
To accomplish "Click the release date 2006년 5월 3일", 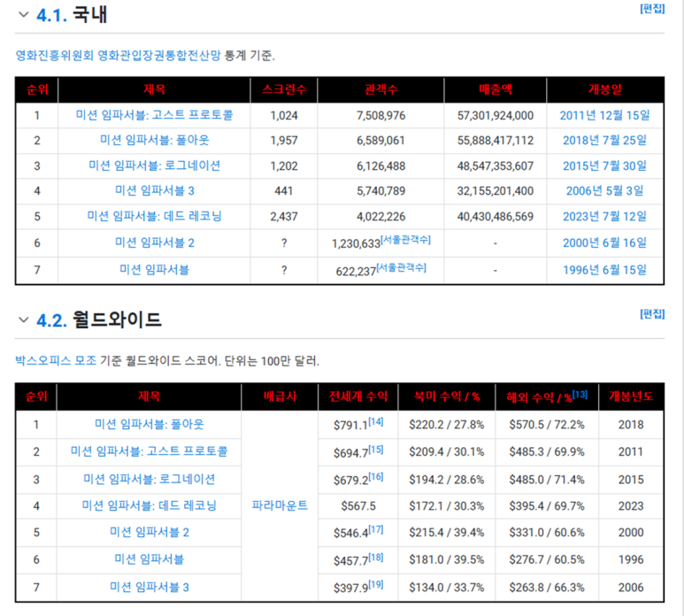I will 604,190.
